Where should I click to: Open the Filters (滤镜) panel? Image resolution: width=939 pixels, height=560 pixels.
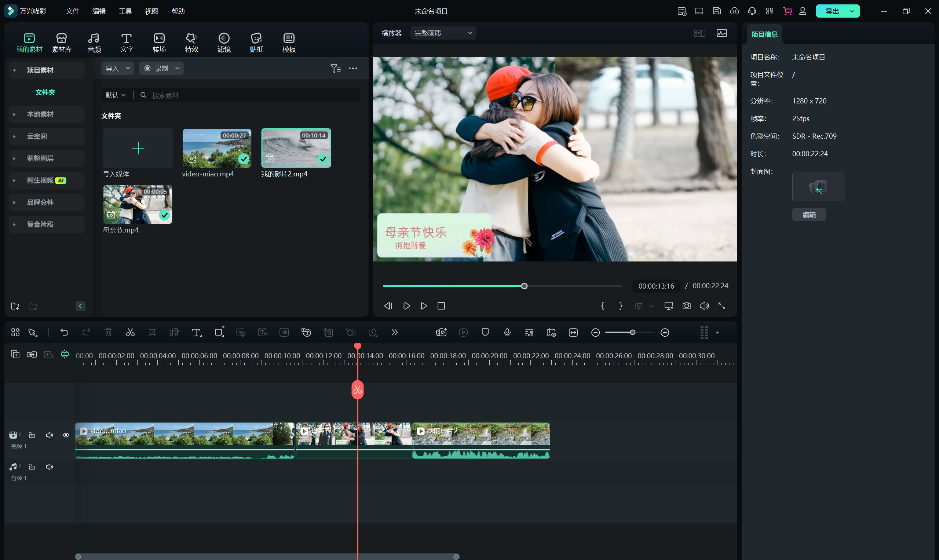pos(224,42)
